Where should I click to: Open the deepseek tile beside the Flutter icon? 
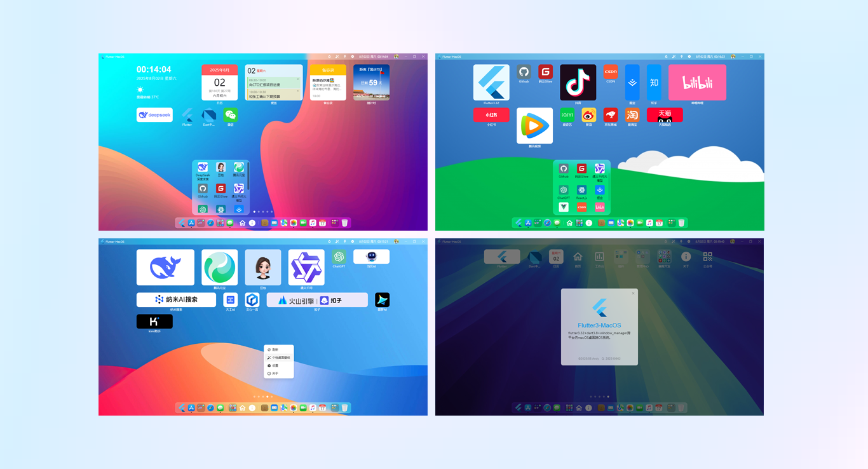(x=154, y=115)
